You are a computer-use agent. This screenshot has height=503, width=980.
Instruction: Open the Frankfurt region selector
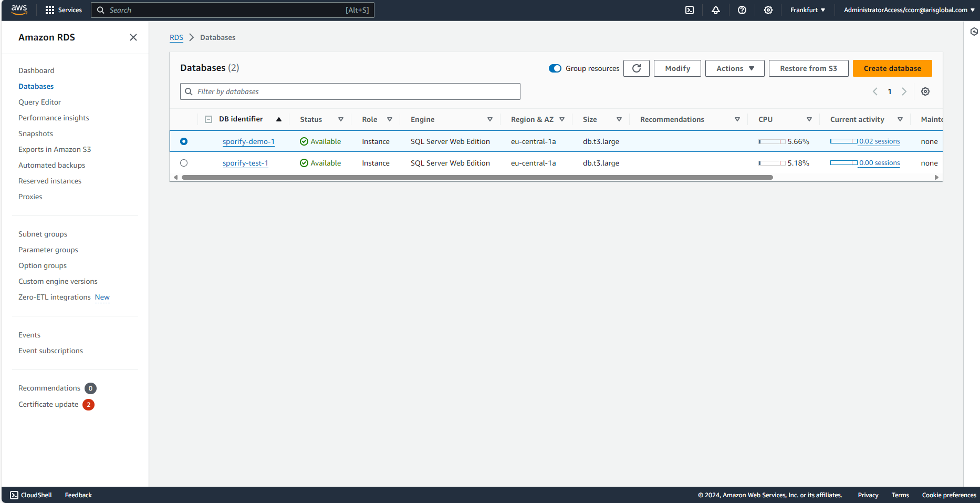point(807,10)
